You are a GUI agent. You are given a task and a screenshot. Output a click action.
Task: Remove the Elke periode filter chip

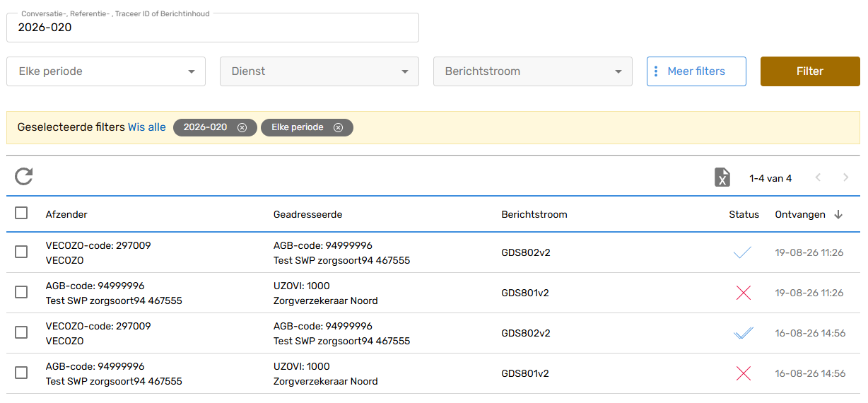pyautogui.click(x=338, y=127)
